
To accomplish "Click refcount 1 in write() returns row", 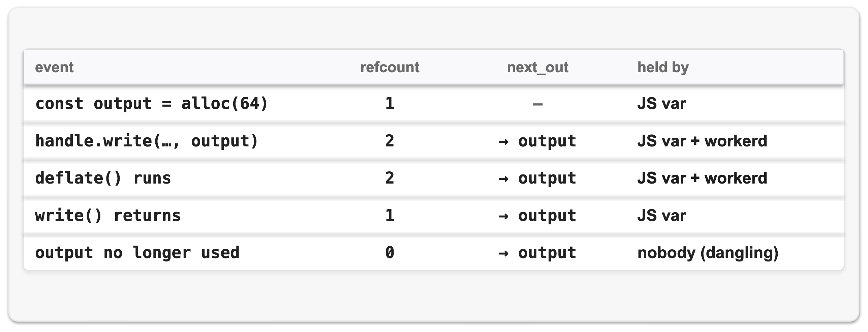I will [x=390, y=215].
